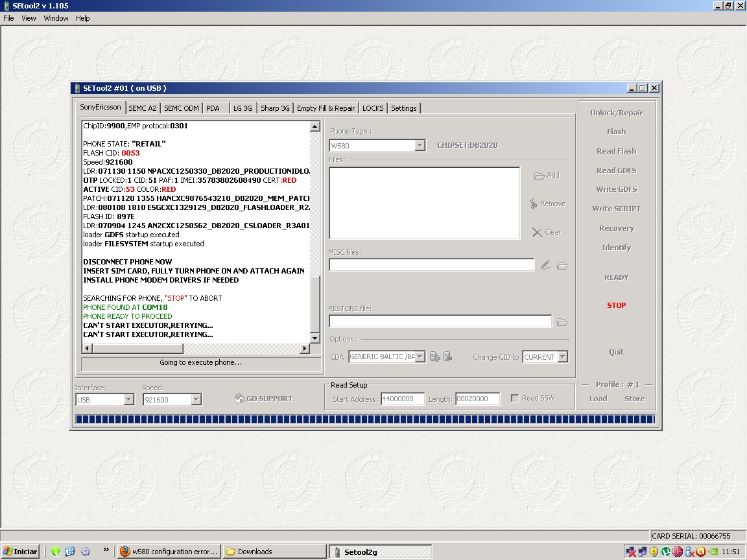Click the SETool2 #01 window title icon
The height and width of the screenshot is (560, 747).
tap(77, 88)
